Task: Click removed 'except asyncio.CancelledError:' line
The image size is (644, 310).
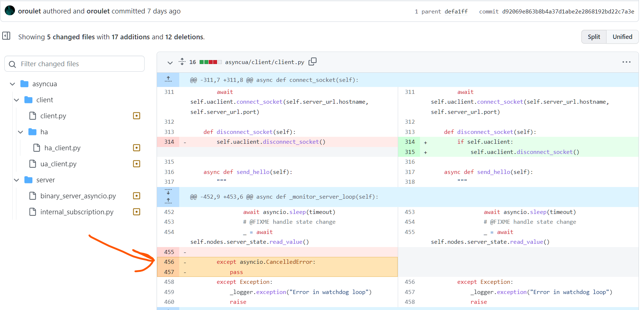Action: pos(266,262)
